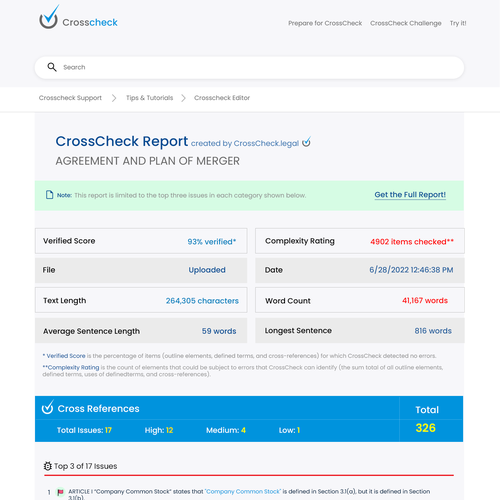
Task: Click the bug icon next to Top 3 of 17 Issues
Action: tap(48, 466)
